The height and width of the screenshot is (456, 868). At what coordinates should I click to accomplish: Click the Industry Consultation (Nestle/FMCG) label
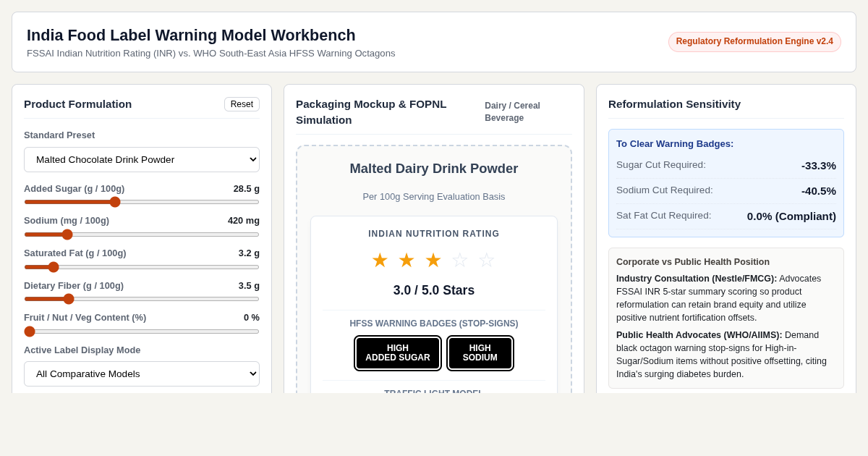click(697, 279)
